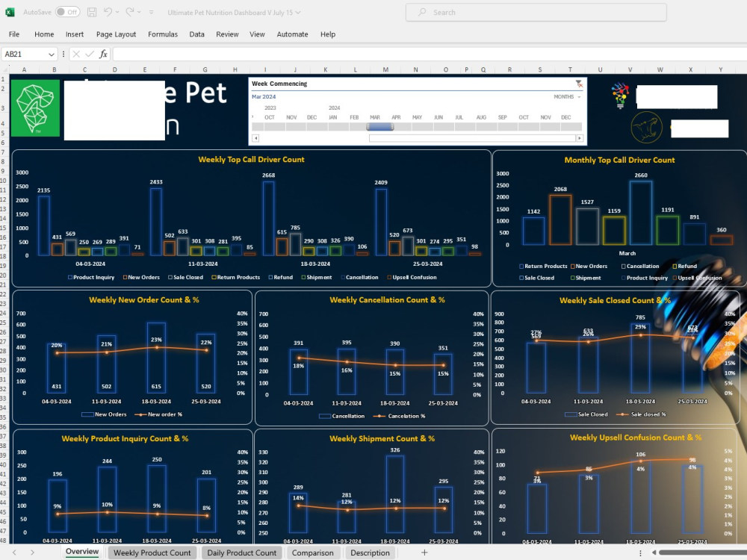Viewport: 747px width, 560px height.
Task: Open the Automate ribbon tab
Action: tap(293, 34)
